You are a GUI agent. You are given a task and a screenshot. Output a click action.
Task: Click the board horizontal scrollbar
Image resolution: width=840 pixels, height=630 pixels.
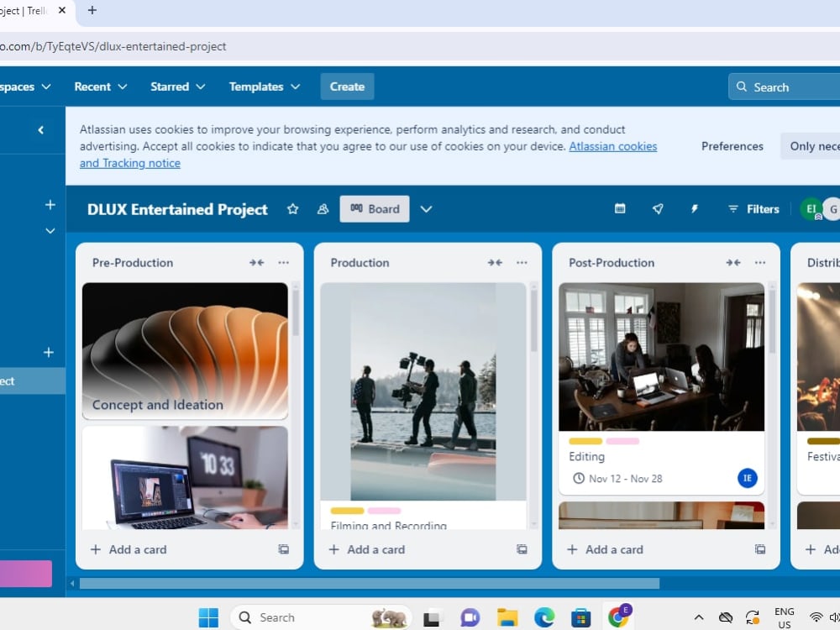(370, 584)
